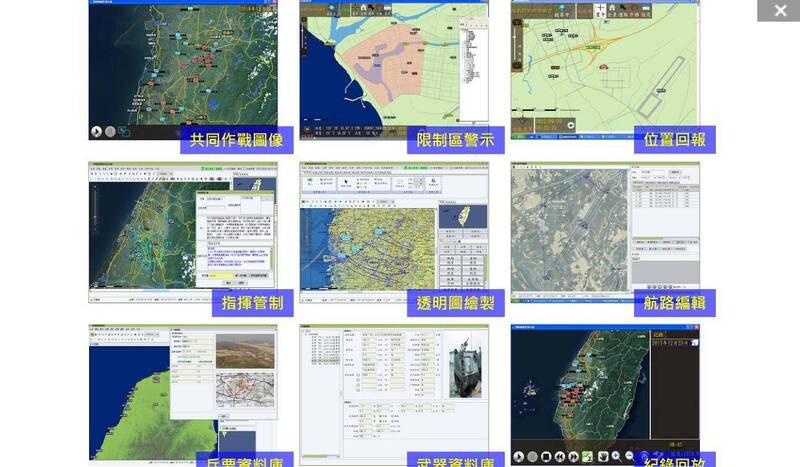Click the grey pause button in 紀錄回放 screenshot

pos(532,457)
